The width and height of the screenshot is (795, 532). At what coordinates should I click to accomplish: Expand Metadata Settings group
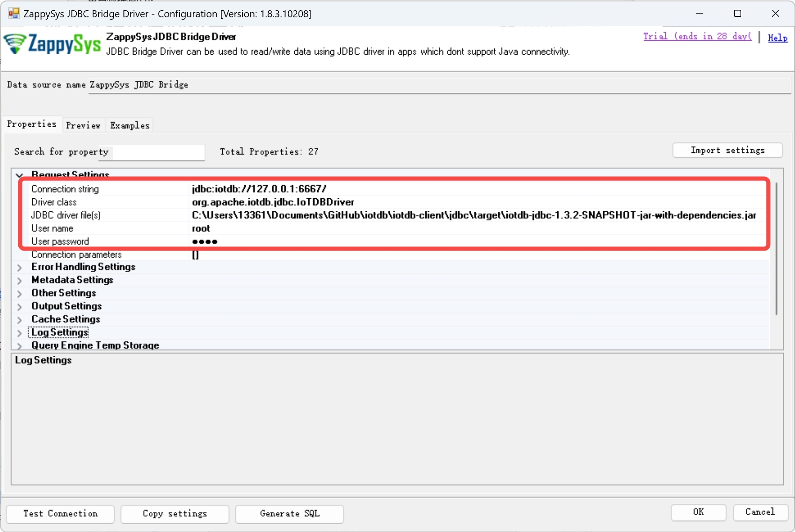click(x=20, y=280)
